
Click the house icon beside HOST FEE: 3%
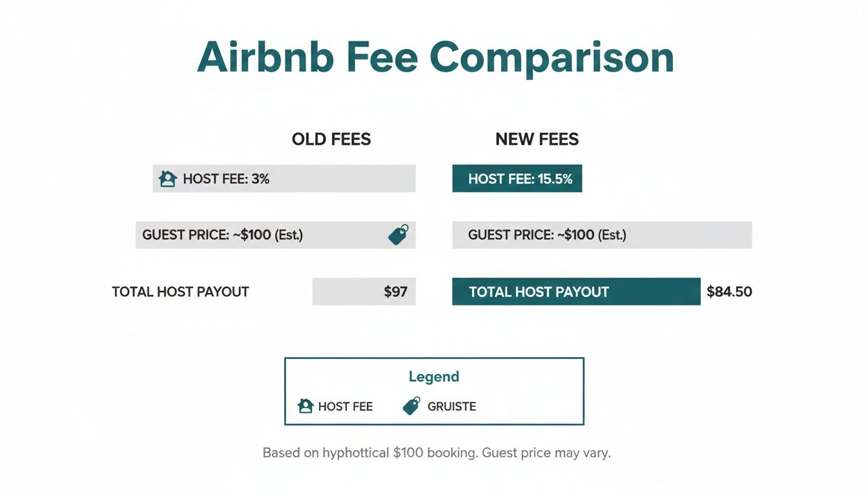[x=168, y=179]
